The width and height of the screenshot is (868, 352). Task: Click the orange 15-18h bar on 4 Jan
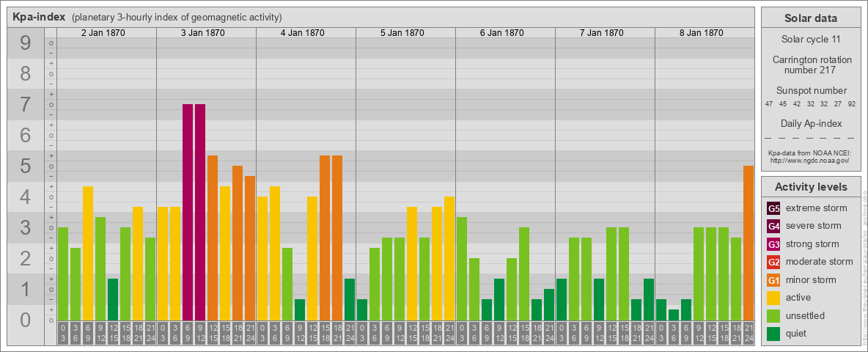point(324,238)
